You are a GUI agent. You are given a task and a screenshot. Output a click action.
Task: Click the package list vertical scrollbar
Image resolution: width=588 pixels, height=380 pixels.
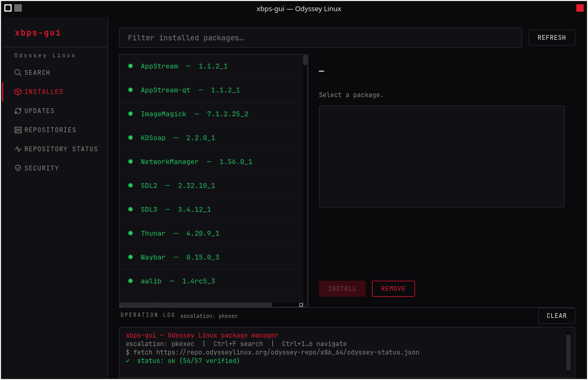pyautogui.click(x=305, y=60)
